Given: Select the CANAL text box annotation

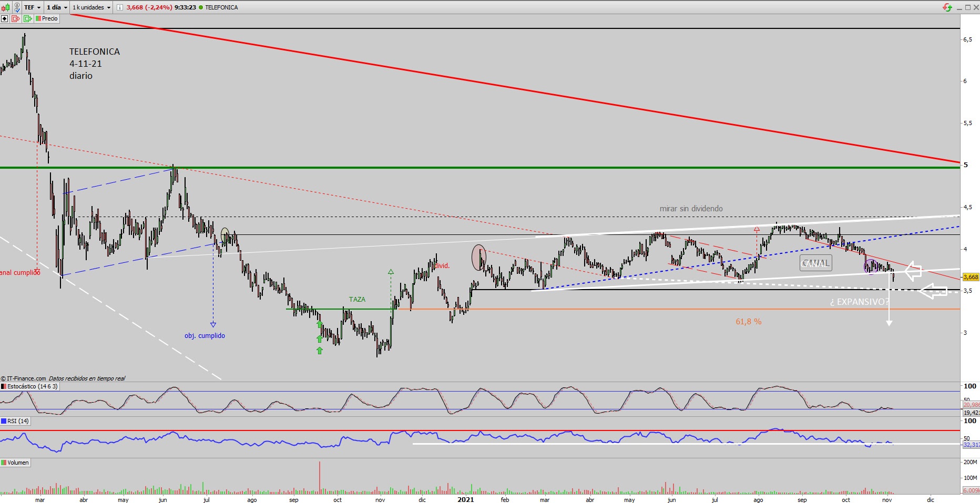Looking at the screenshot, I should pyautogui.click(x=815, y=263).
